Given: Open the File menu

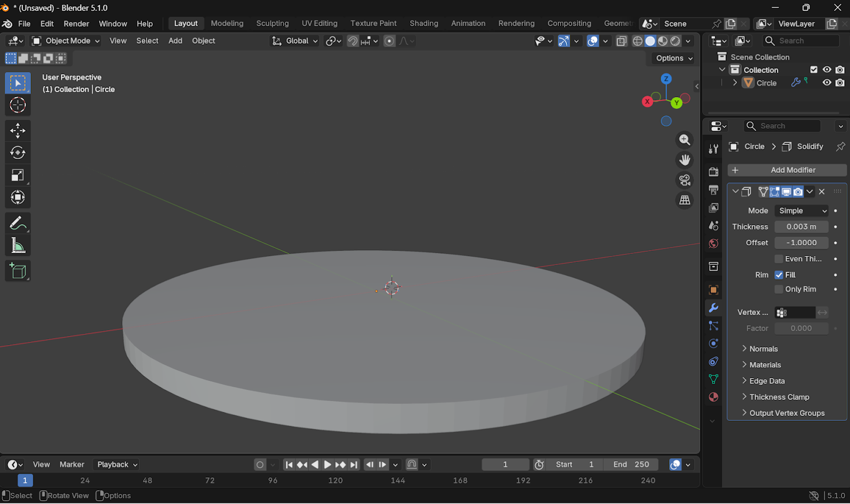Looking at the screenshot, I should click(25, 23).
